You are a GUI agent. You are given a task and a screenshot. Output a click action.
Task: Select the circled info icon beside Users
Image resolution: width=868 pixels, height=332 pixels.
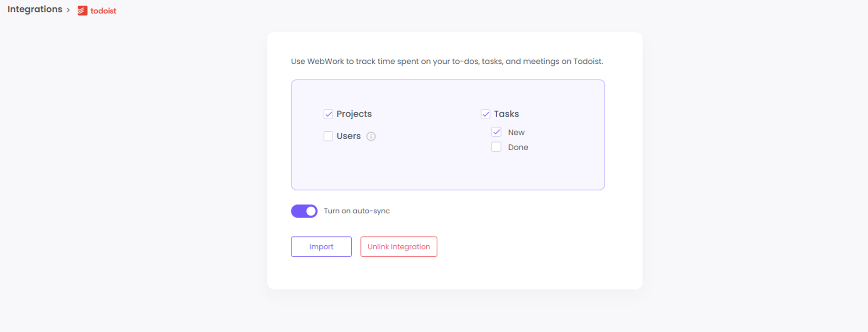tap(371, 136)
